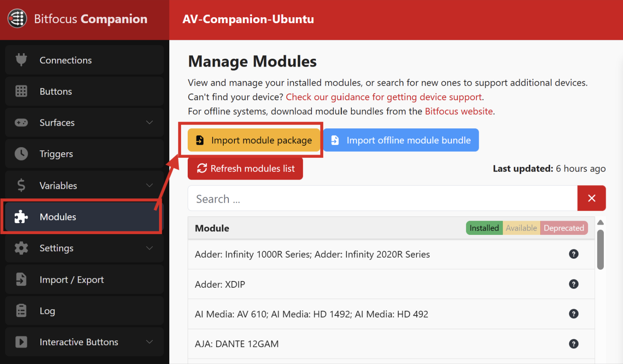
Task: Select AJA: DANTE 12GAM row
Action: coord(391,344)
